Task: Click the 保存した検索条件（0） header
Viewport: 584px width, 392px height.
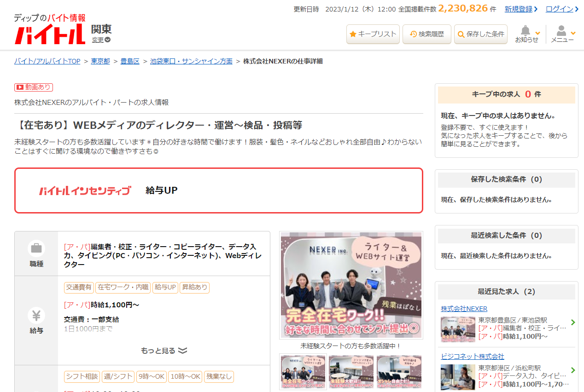Action: 507,179
